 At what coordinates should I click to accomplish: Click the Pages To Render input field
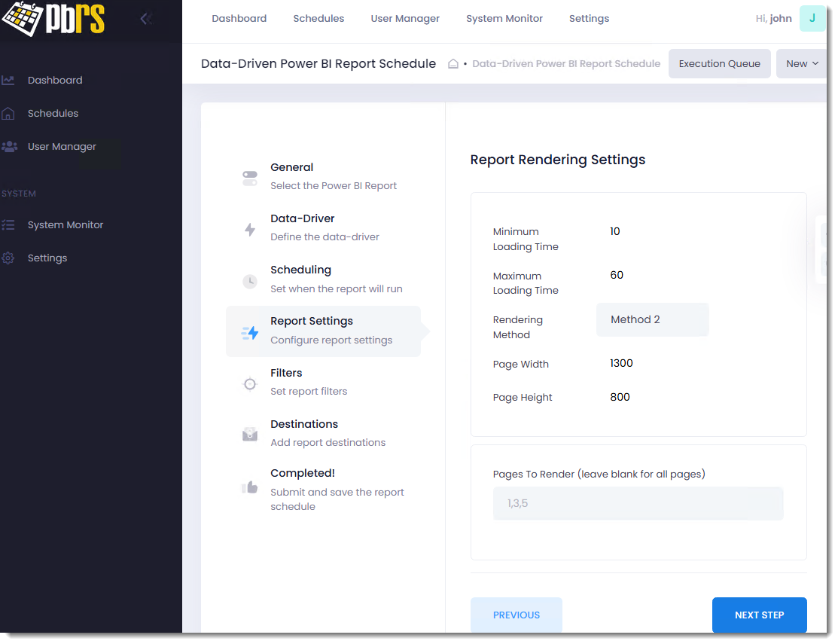tap(638, 503)
